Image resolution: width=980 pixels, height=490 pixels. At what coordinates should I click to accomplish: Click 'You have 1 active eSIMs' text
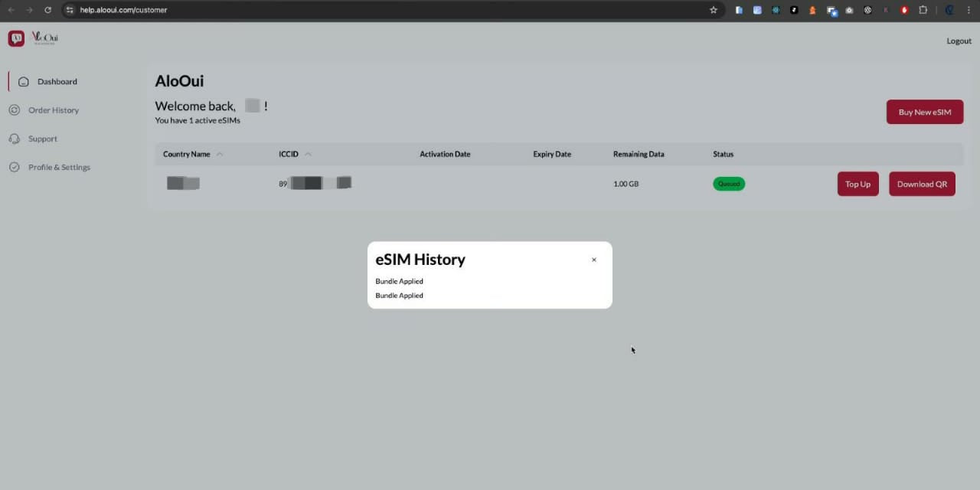pos(198,120)
